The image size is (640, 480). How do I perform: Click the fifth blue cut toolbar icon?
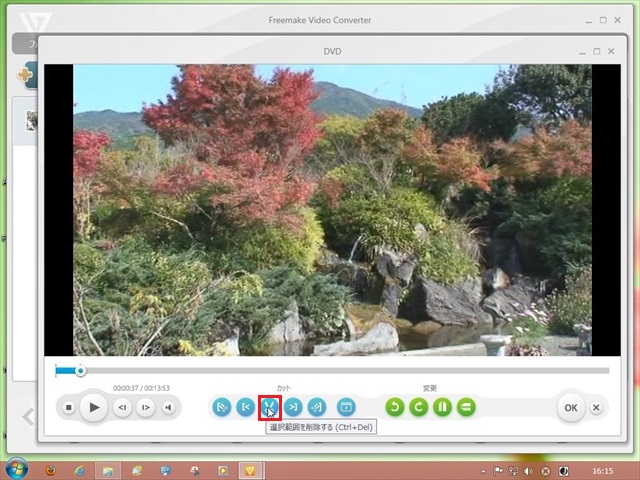pos(317,407)
